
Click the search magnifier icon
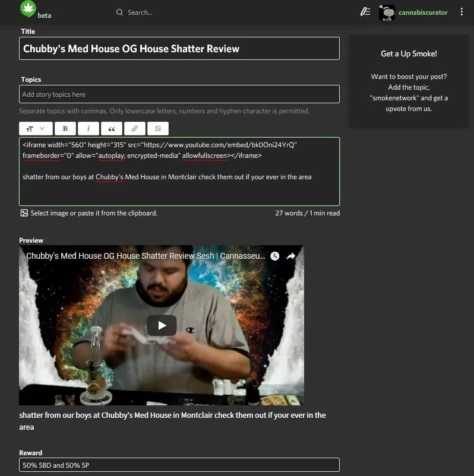pos(119,12)
